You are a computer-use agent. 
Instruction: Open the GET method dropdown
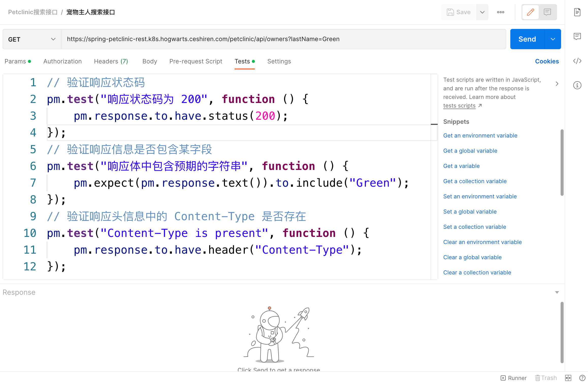coord(32,39)
